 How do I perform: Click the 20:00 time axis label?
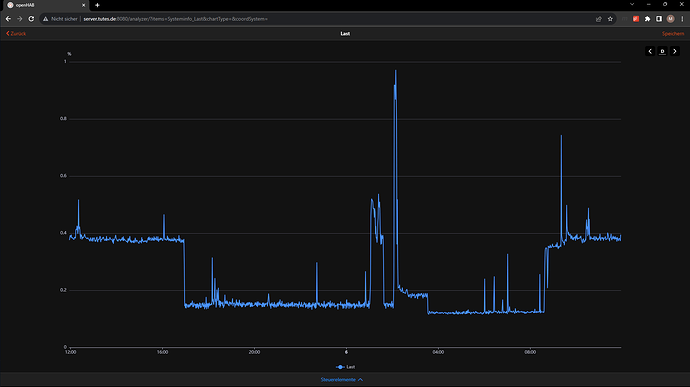point(254,352)
